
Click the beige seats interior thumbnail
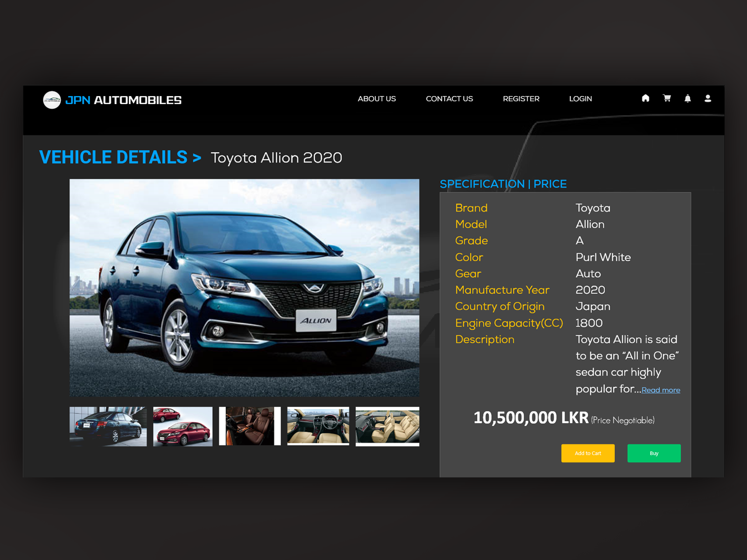[388, 425]
